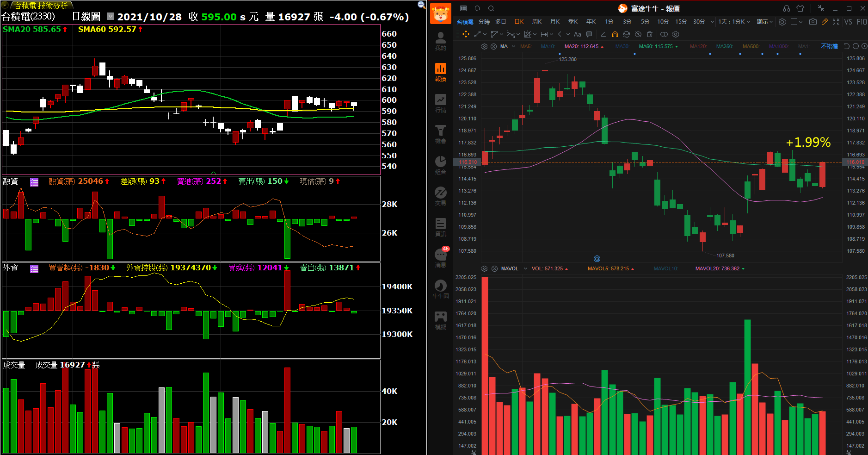This screenshot has width=868, height=455.
Task: Toggle MA120 line visibility label
Action: [698, 46]
